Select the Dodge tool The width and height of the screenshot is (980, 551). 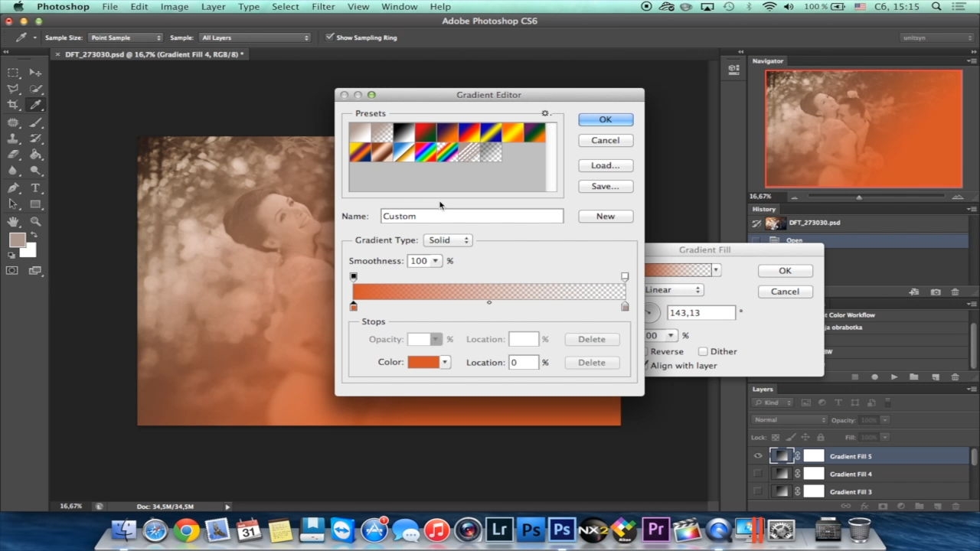click(x=35, y=171)
